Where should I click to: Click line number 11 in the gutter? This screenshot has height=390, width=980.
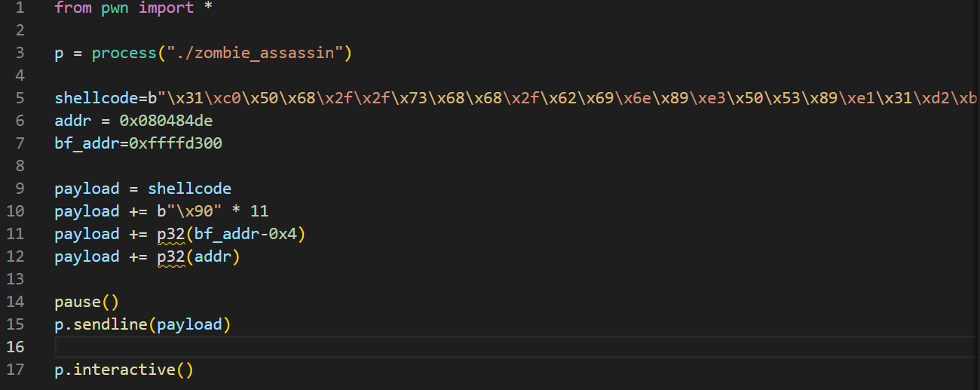pos(15,234)
